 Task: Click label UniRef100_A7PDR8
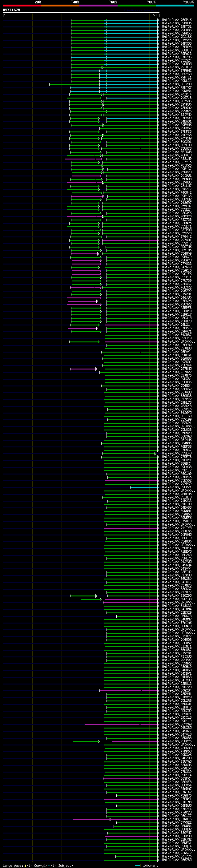pos(177,47)
